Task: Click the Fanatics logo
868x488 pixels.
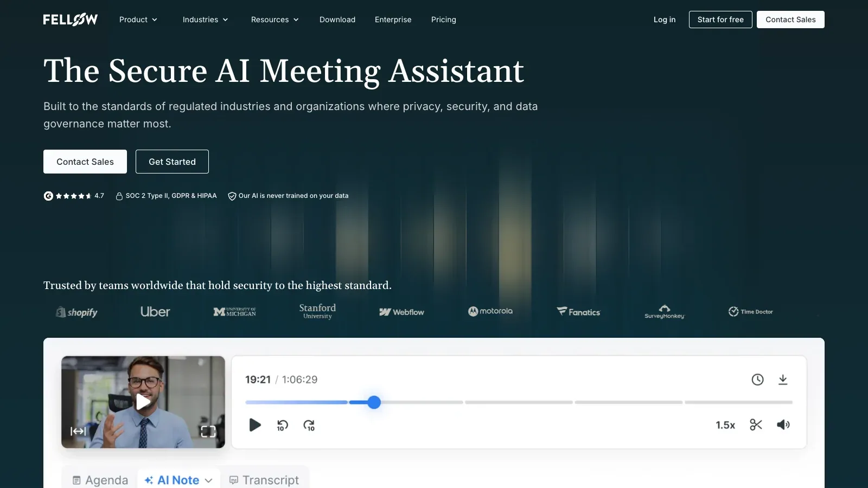Action: 578,312
